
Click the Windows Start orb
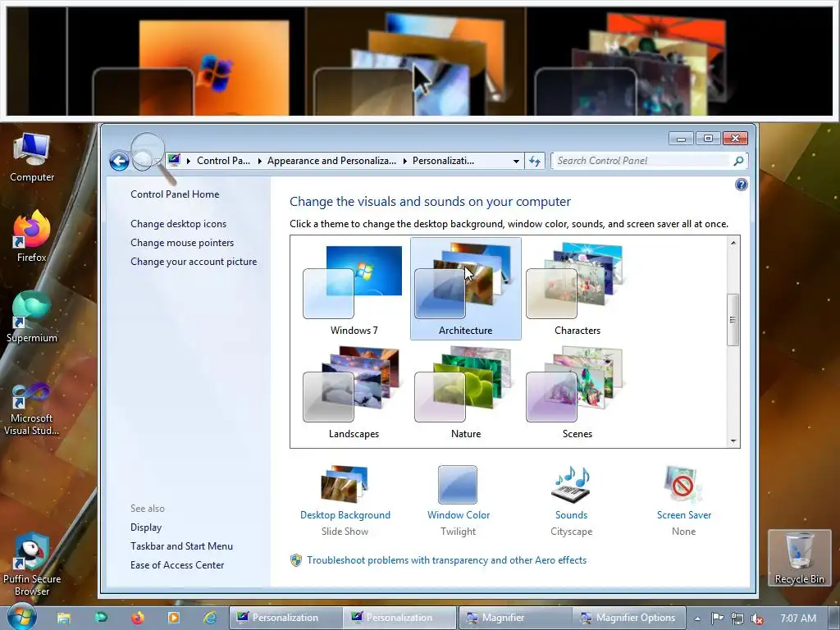tap(22, 618)
